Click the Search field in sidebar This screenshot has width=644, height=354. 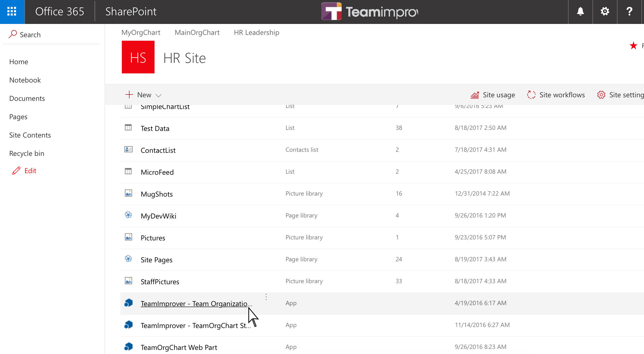click(30, 35)
